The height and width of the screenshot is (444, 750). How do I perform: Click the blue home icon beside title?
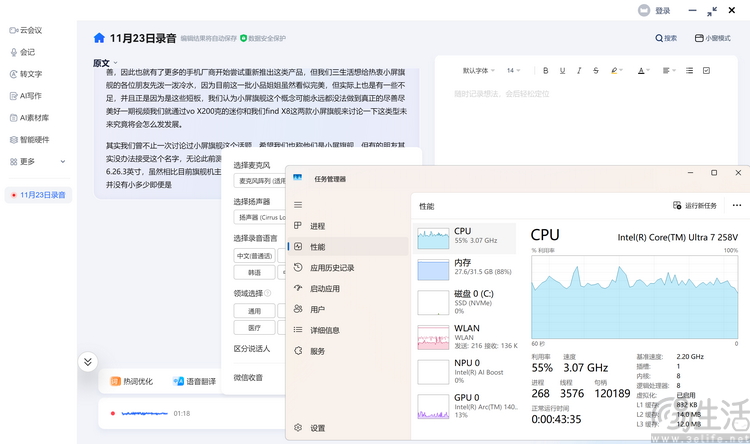(x=99, y=38)
